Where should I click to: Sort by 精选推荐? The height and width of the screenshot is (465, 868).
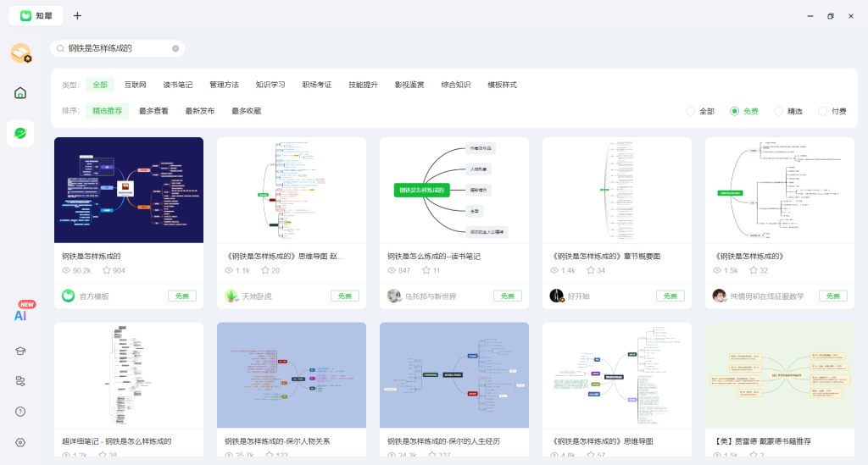click(108, 111)
